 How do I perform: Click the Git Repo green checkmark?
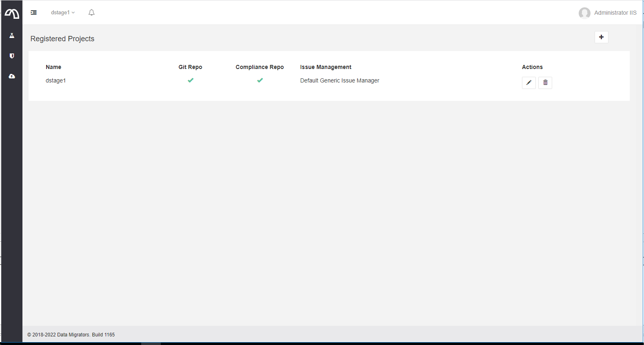[191, 80]
